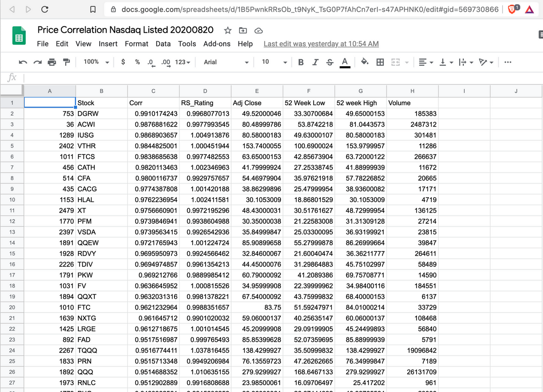Increase decimal places
This screenshot has height=392, width=543.
166,62
